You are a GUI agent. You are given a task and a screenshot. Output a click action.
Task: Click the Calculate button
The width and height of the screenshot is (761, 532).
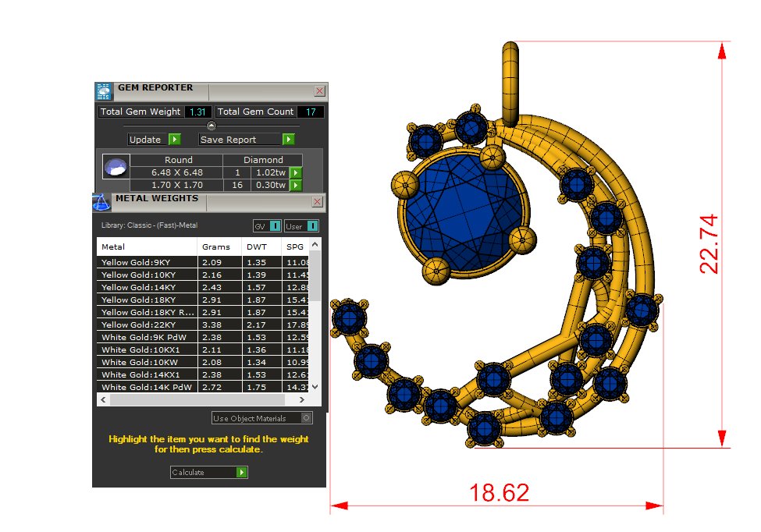[x=209, y=473]
